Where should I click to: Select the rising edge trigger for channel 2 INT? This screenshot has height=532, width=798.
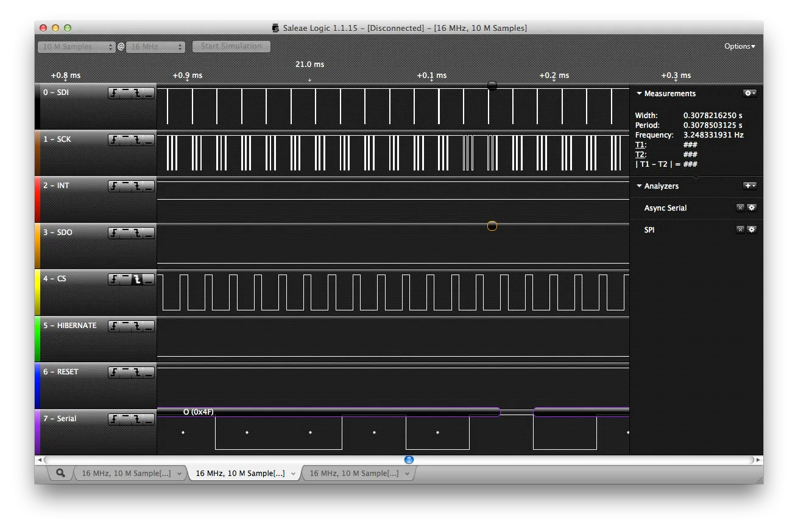click(113, 186)
